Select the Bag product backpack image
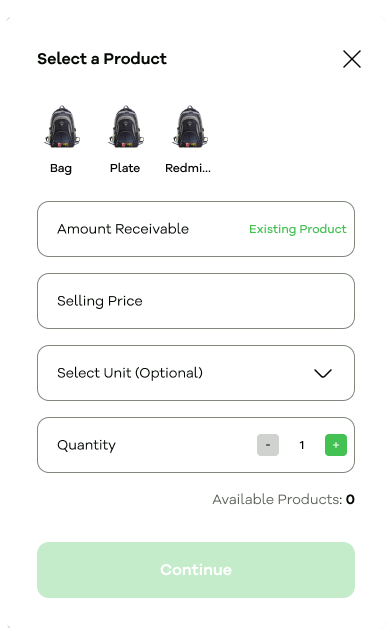 coord(62,127)
